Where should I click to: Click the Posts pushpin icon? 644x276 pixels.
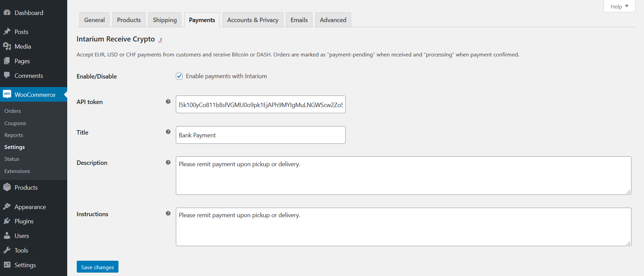7,32
